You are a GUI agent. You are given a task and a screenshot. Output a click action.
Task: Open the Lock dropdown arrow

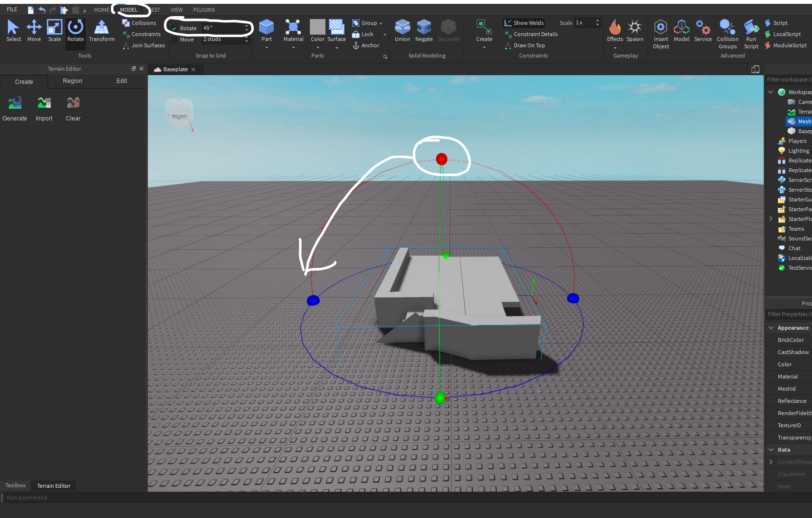[385, 35]
